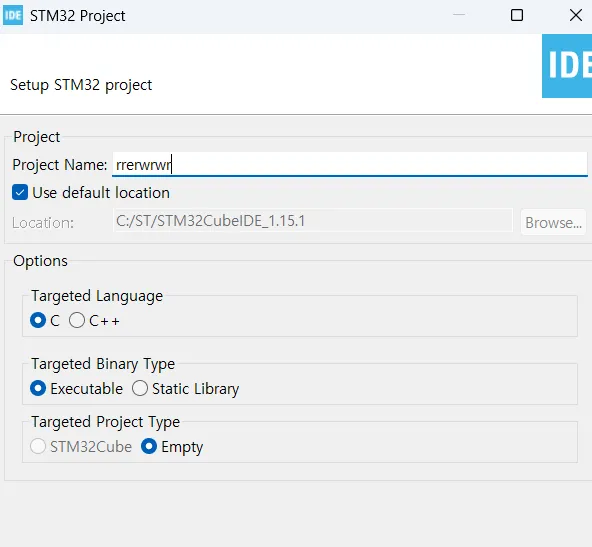
Task: Select C as the targeted language
Action: pos(38,320)
